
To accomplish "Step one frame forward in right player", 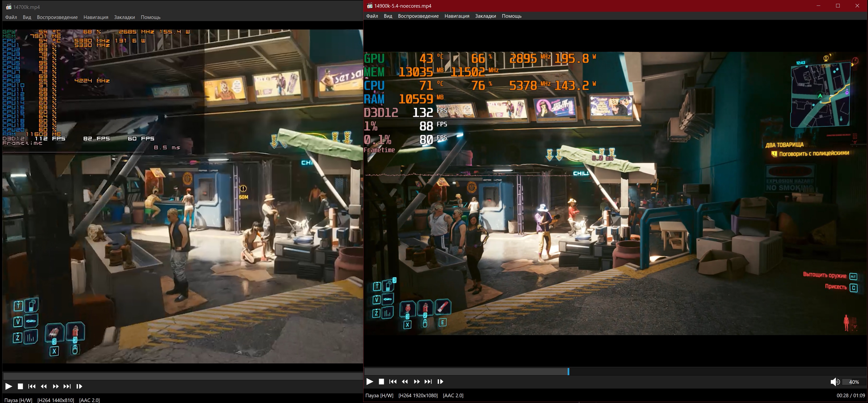I will 440,381.
